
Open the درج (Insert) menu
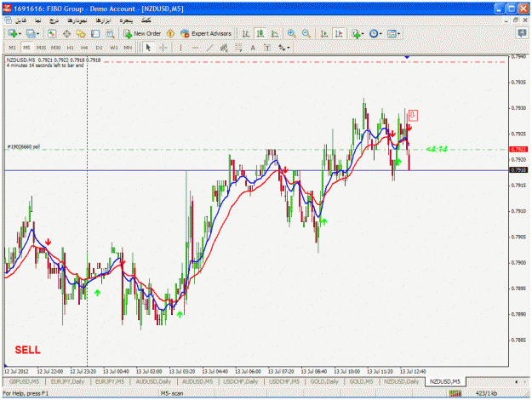point(54,20)
